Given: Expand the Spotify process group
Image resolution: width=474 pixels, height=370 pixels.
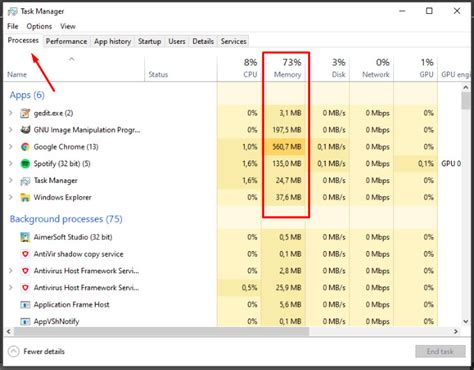Looking at the screenshot, I should pyautogui.click(x=11, y=164).
